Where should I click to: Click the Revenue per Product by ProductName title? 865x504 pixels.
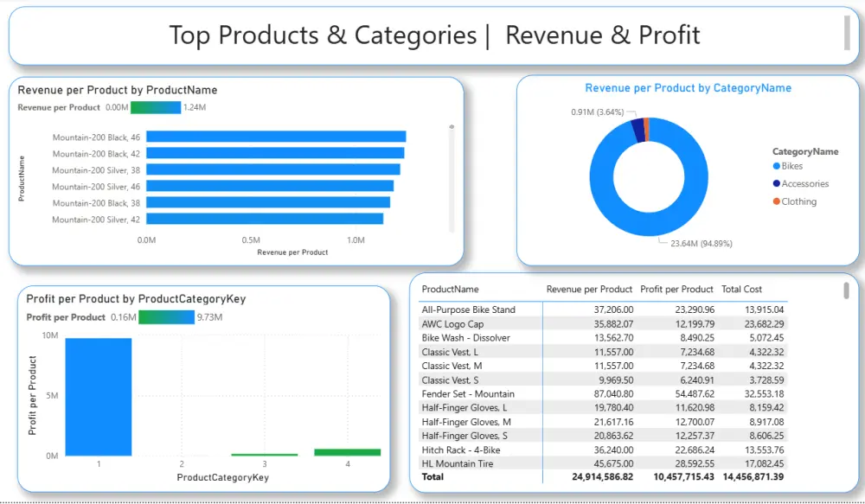tap(118, 90)
